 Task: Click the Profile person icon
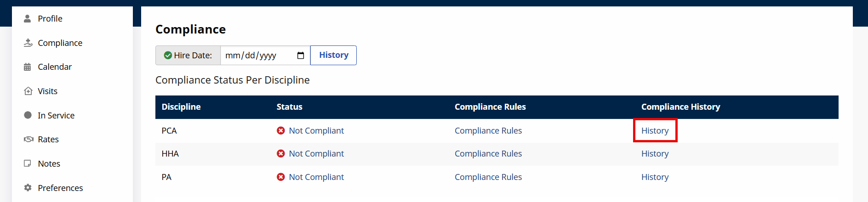tap(28, 19)
